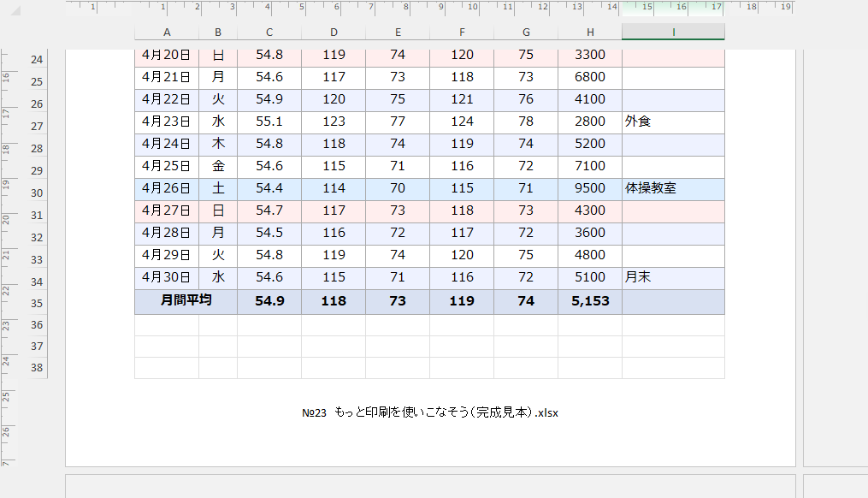
Task: Click row header 30
Action: (x=37, y=193)
